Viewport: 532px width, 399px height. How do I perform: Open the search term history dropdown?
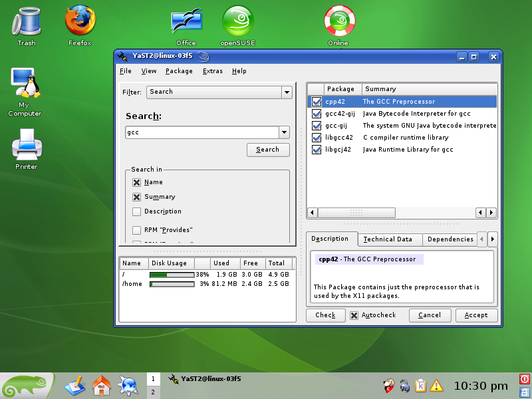coord(284,132)
